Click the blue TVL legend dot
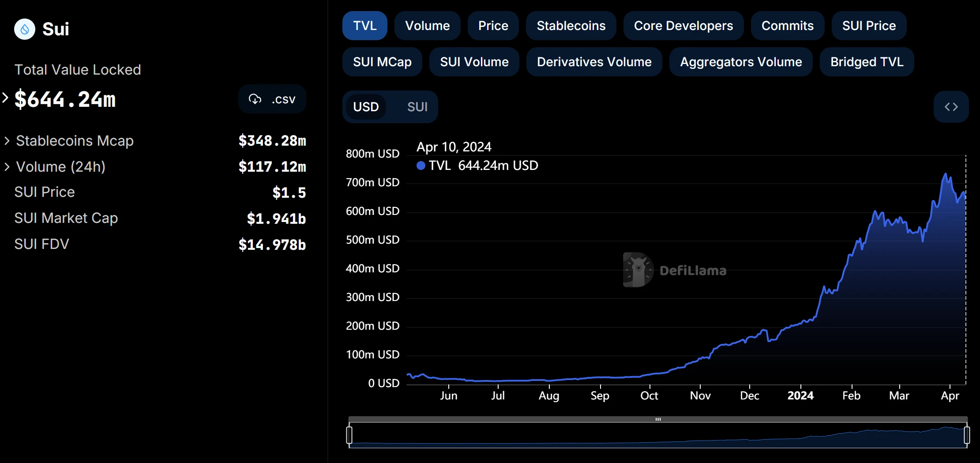The height and width of the screenshot is (463, 980). 421,166
